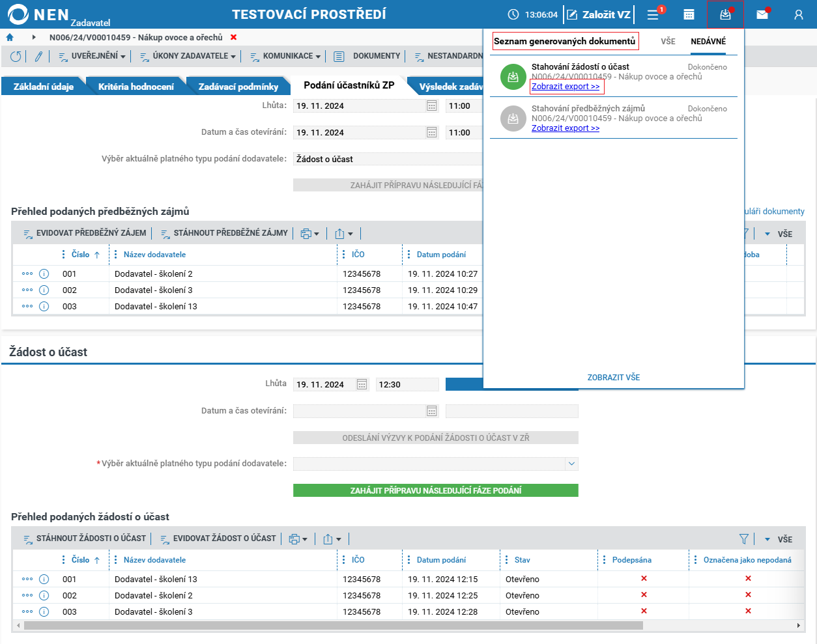Click the breadcrumb N006/24/V00010459 - Nákup ovoce a ořechů
Image resolution: width=817 pixels, height=644 pixels.
(136, 38)
